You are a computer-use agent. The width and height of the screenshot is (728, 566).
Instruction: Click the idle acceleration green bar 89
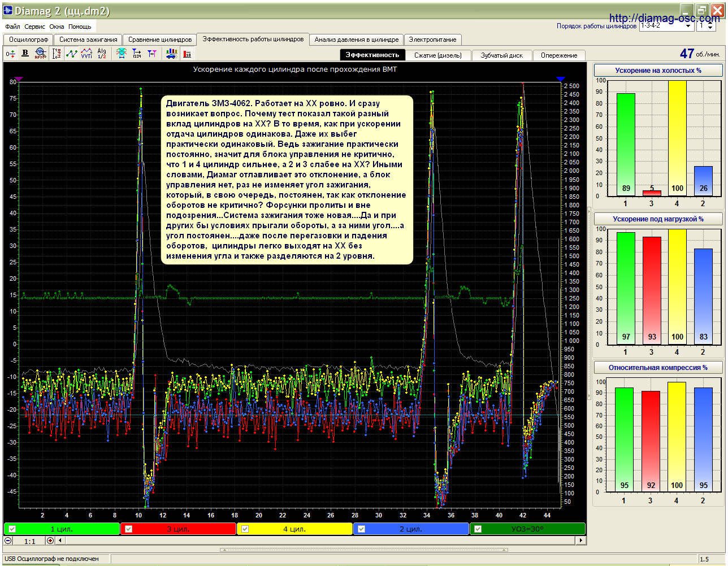pos(626,145)
